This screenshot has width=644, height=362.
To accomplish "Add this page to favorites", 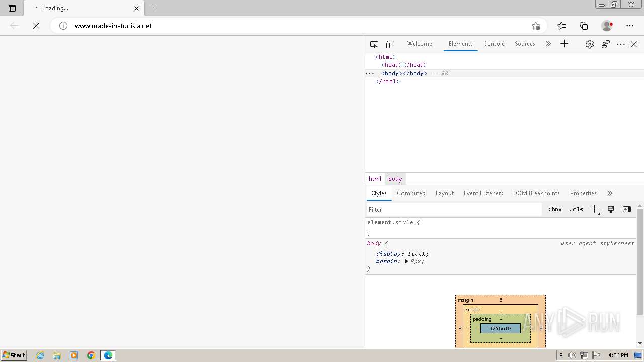I will click(x=536, y=26).
